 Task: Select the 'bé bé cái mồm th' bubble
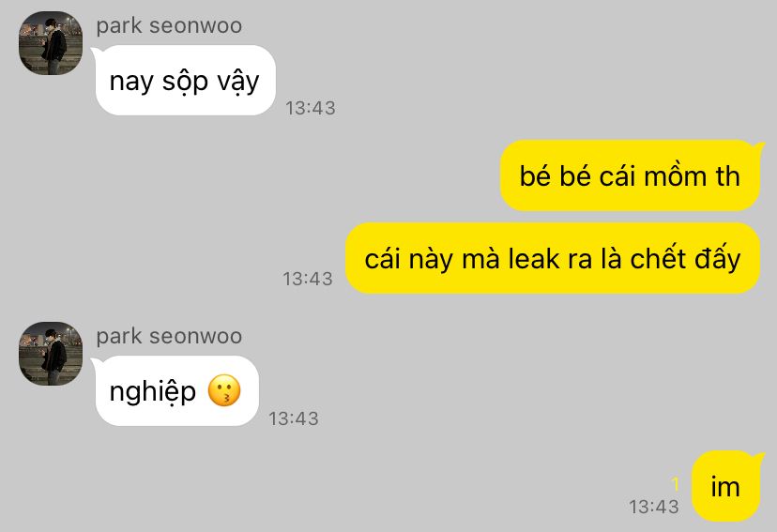tap(630, 175)
